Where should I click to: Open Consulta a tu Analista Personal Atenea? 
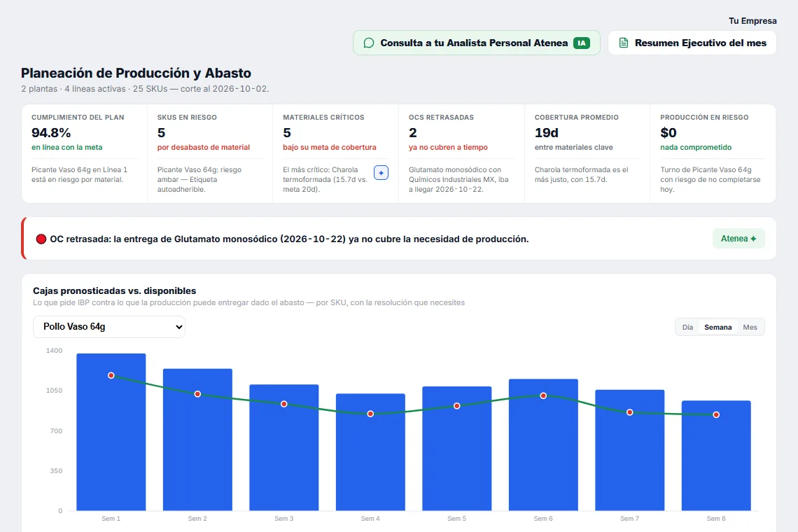[x=477, y=43]
